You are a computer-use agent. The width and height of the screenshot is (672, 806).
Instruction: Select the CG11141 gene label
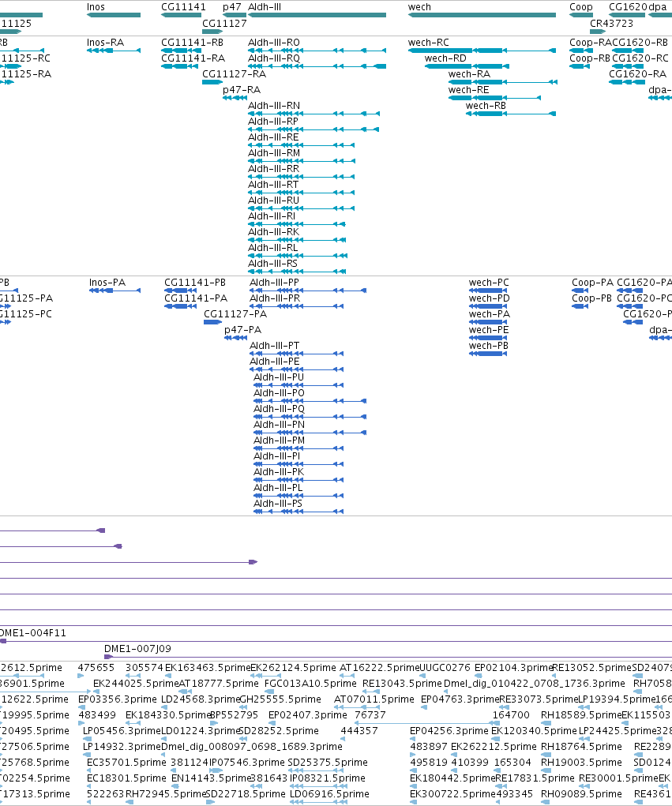[183, 7]
